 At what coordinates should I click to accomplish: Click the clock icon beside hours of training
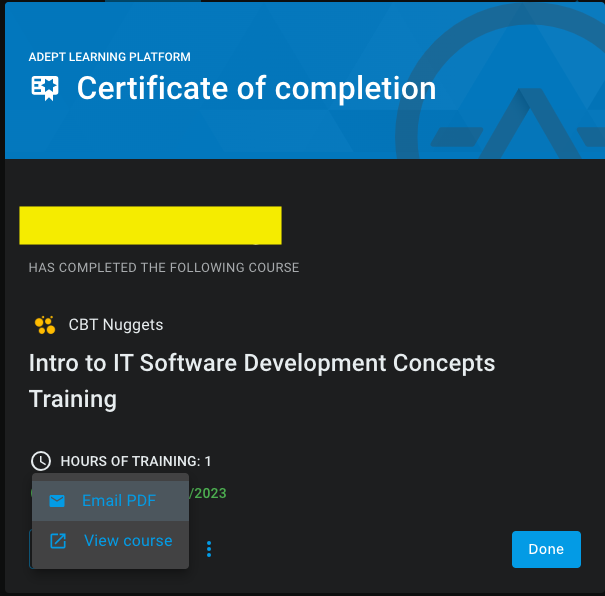[41, 461]
